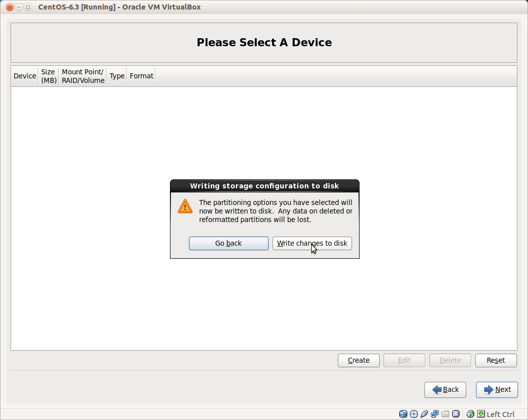Image resolution: width=528 pixels, height=420 pixels.
Task: Click the shared folders status icon
Action: (x=445, y=414)
